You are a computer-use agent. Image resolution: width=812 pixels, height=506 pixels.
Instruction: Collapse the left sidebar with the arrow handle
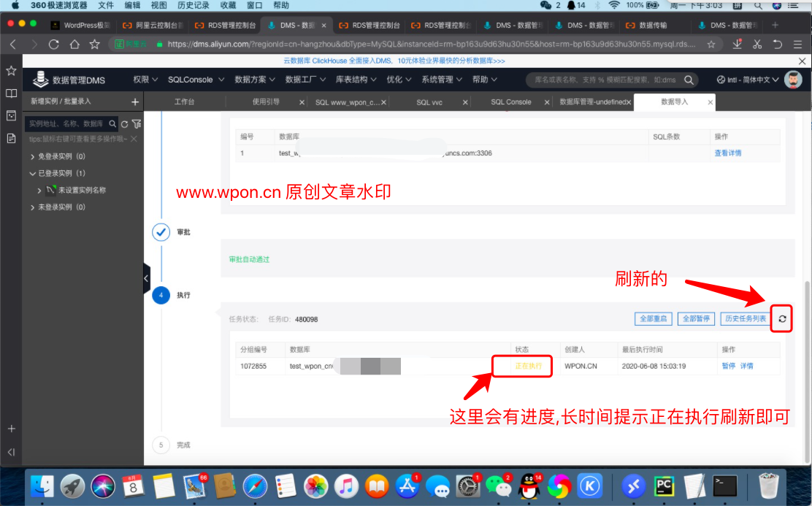pyautogui.click(x=146, y=278)
